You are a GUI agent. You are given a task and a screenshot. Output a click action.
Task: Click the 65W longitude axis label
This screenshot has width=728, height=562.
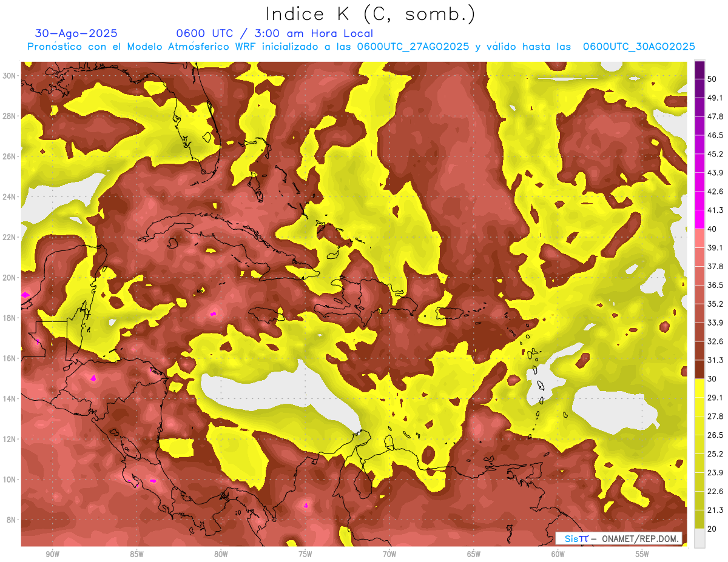click(x=474, y=555)
